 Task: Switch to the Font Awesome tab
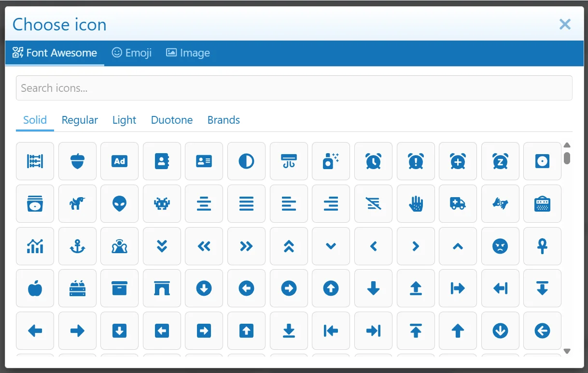(55, 53)
